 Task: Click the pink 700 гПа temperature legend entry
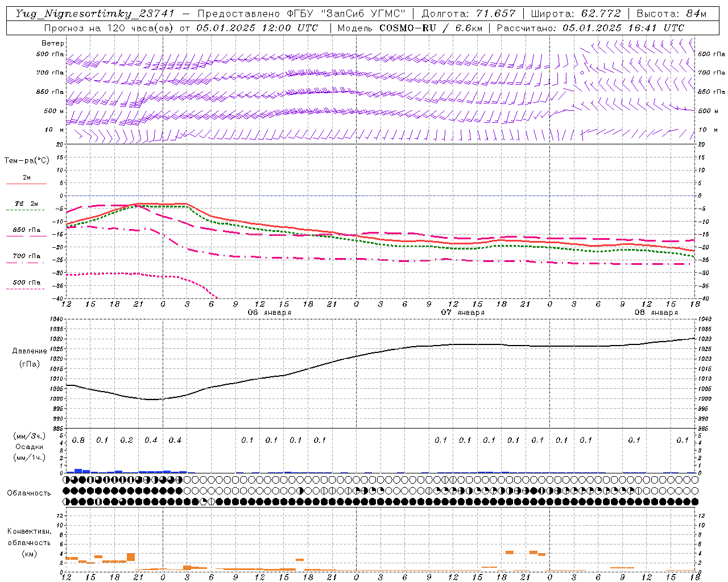coord(27,256)
